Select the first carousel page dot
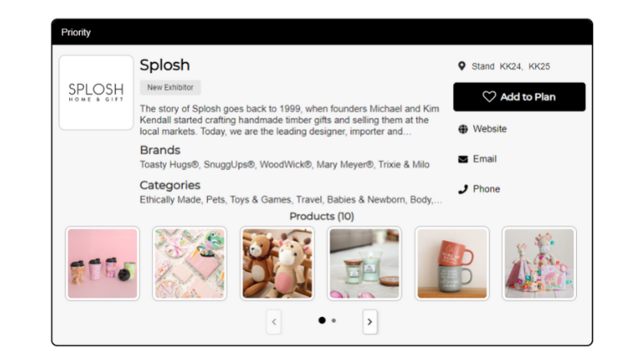 coord(322,320)
